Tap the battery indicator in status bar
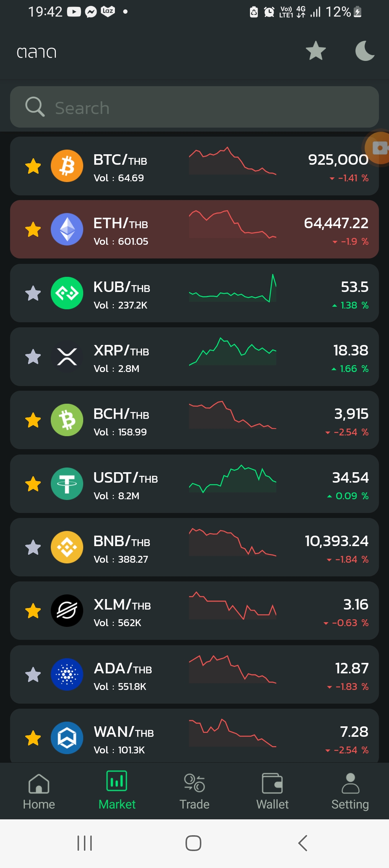 click(x=358, y=12)
